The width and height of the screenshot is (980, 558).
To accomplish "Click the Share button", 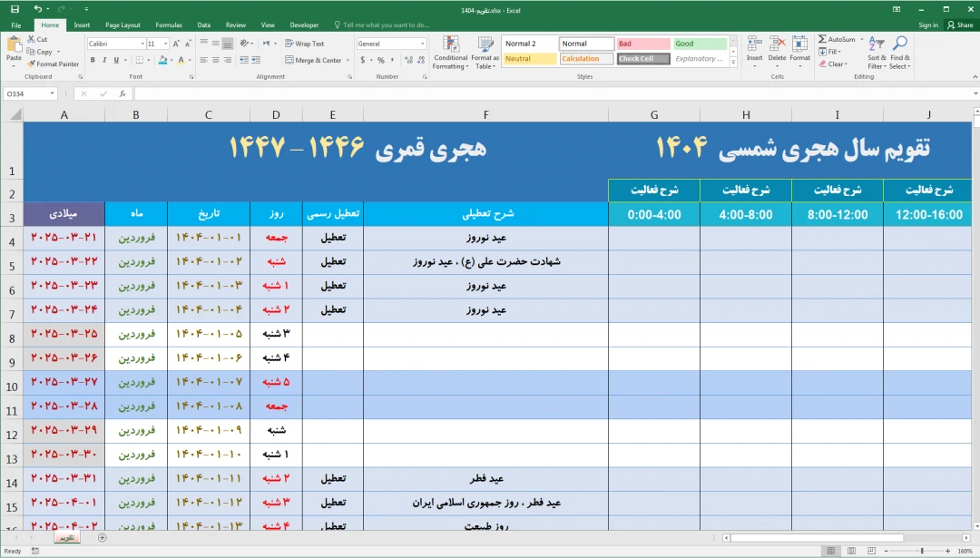I will tap(960, 25).
